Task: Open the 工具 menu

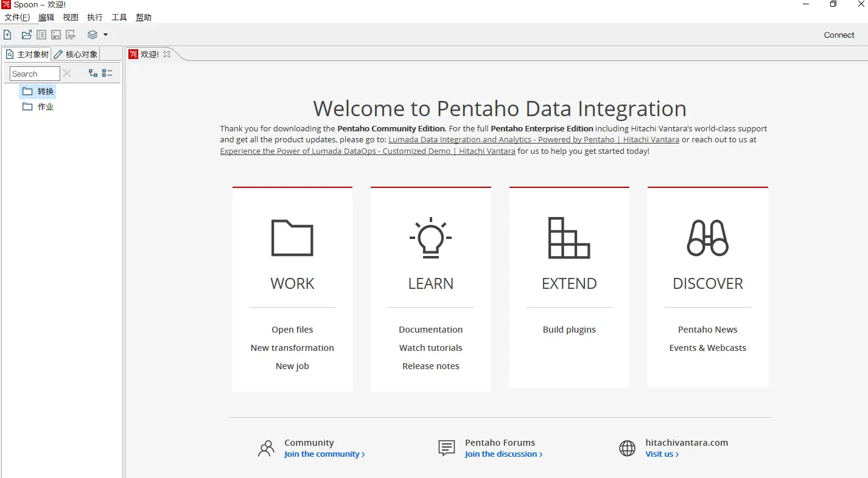Action: [119, 17]
